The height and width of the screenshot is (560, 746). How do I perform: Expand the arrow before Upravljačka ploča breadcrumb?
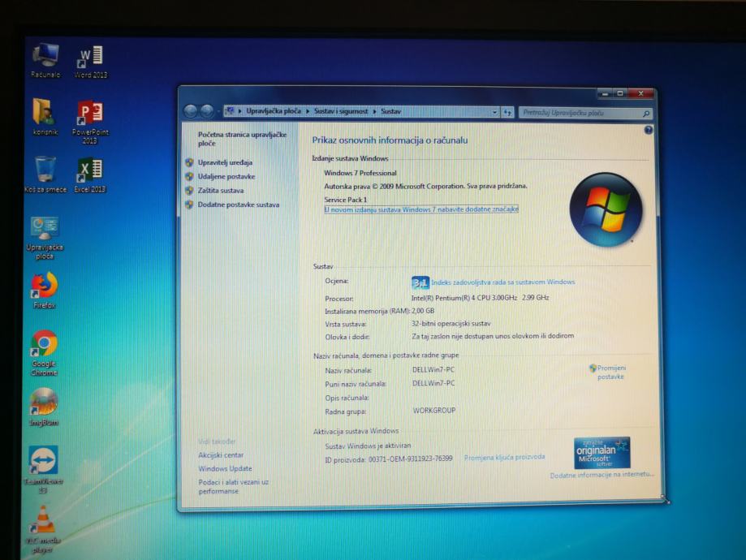240,111
